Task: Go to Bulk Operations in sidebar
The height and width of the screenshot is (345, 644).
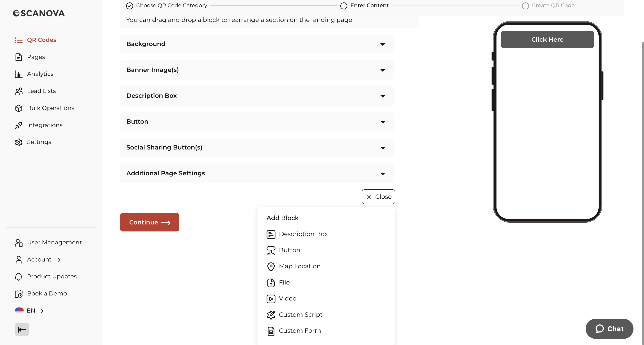Action: pos(50,108)
